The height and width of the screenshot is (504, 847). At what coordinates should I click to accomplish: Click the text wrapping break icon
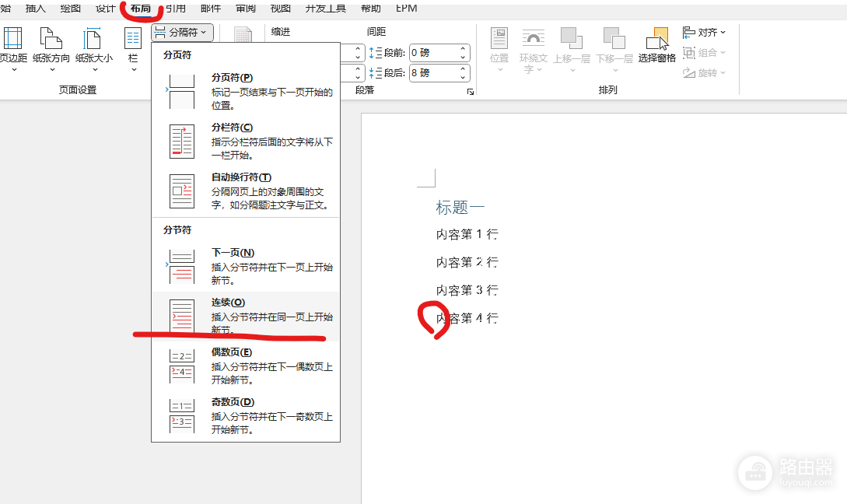tap(181, 191)
